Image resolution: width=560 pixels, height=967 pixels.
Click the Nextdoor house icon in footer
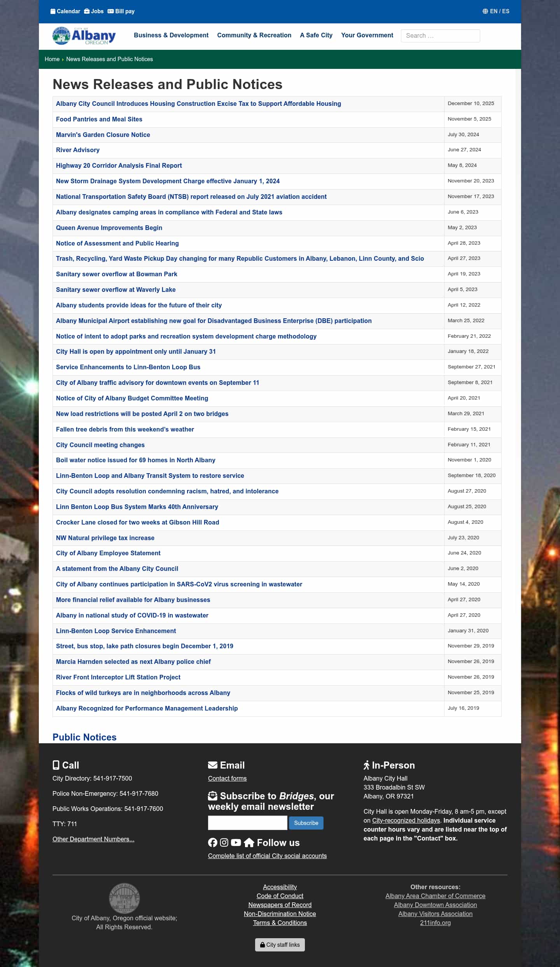[249, 842]
